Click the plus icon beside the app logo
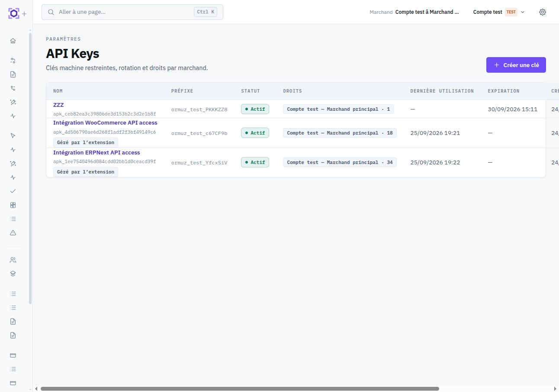The image size is (559, 392). (x=24, y=14)
